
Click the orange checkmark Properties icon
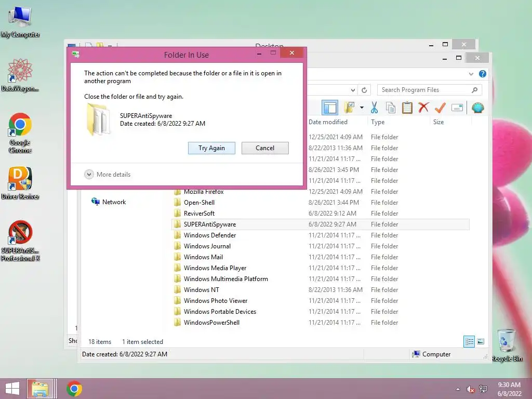[x=440, y=108]
